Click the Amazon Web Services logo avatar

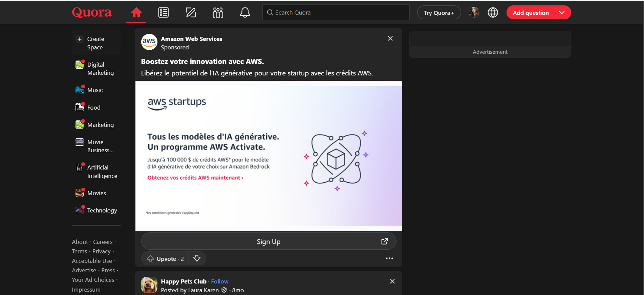click(149, 42)
